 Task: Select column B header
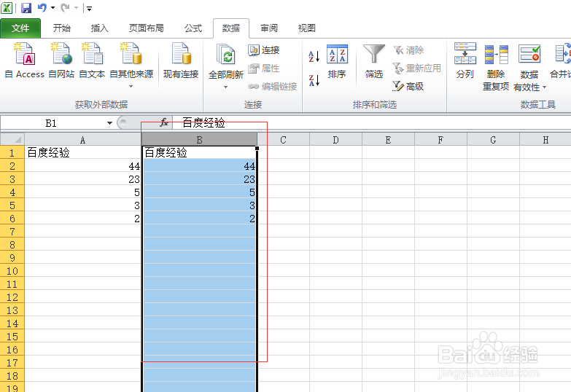click(199, 140)
